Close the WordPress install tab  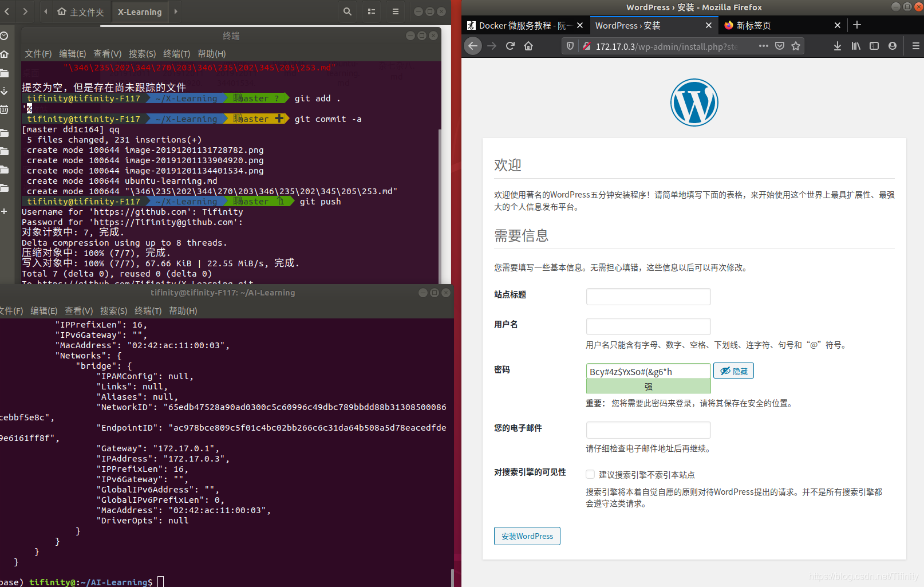(x=708, y=25)
